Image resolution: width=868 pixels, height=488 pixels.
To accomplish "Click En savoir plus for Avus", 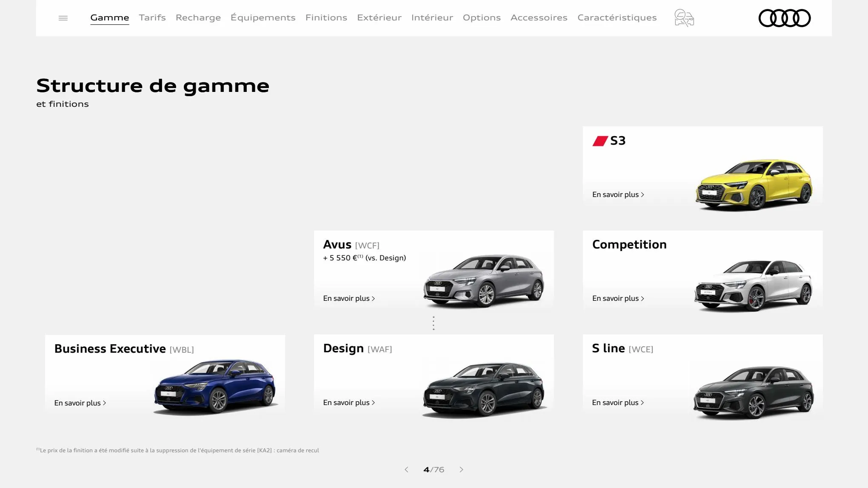I will pyautogui.click(x=349, y=298).
